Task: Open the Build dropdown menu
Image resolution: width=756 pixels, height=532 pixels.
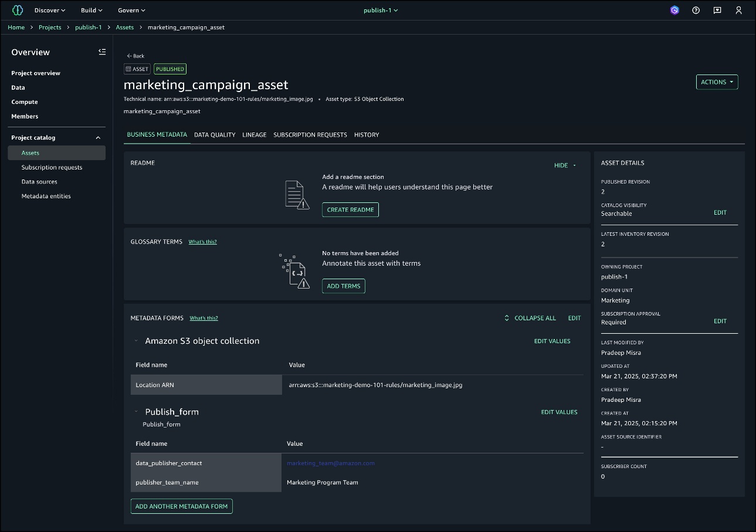Action: [91, 10]
